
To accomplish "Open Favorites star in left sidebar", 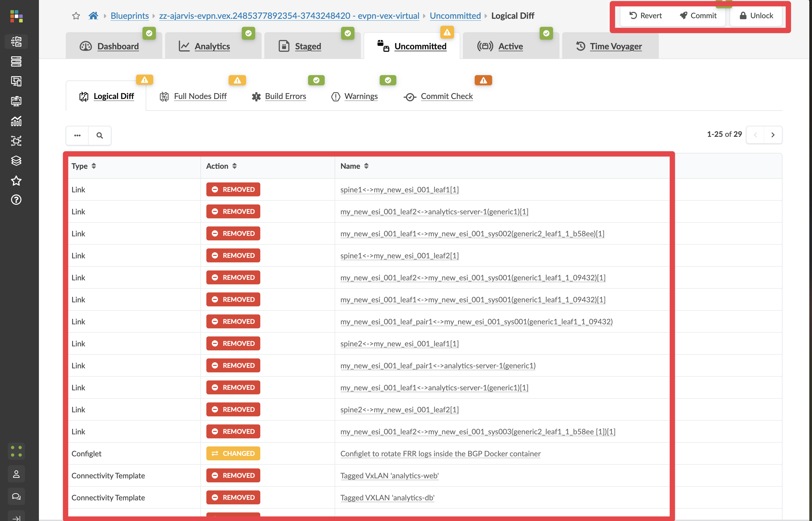I will pos(16,181).
